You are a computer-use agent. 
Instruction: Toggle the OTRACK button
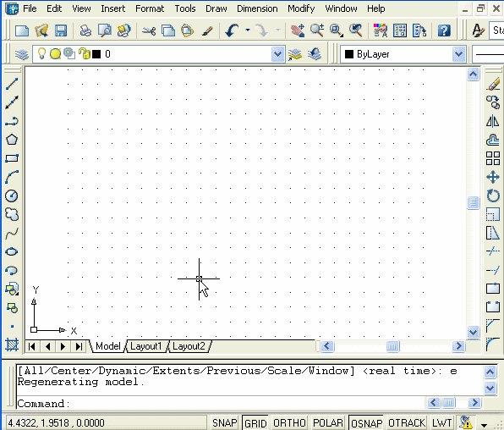pos(407,422)
